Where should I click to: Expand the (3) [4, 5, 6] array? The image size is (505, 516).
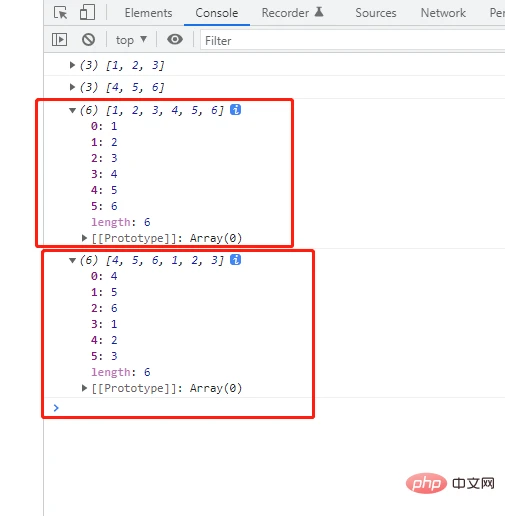(x=72, y=87)
